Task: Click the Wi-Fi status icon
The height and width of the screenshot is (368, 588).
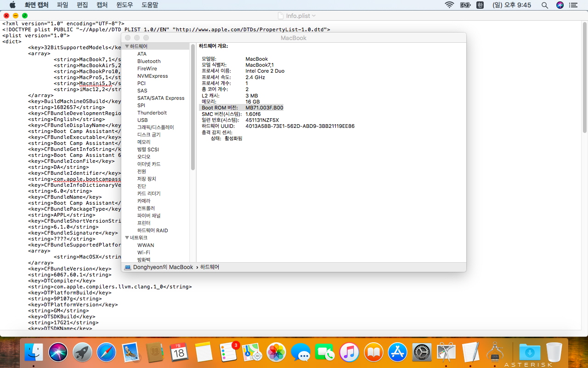Action: pyautogui.click(x=449, y=5)
